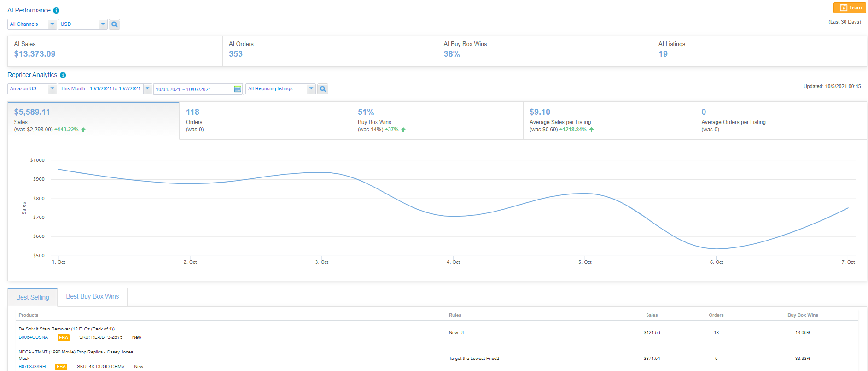868x371 pixels.
Task: Open the USD currency dropdown
Action: tap(83, 24)
